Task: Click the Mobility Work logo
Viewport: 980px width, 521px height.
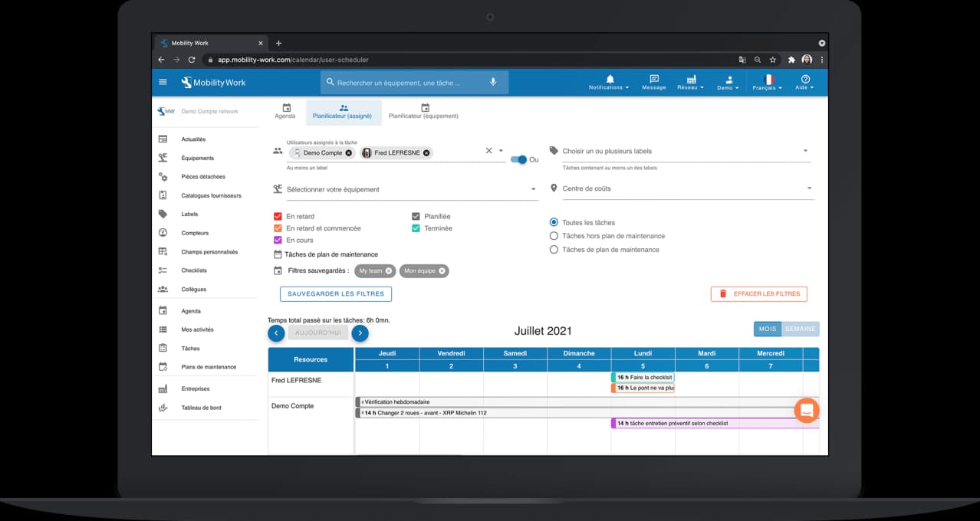Action: (x=213, y=82)
